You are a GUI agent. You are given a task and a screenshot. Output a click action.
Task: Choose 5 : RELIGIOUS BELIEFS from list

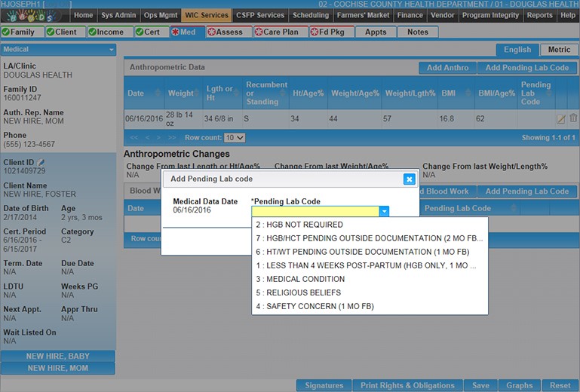(298, 292)
